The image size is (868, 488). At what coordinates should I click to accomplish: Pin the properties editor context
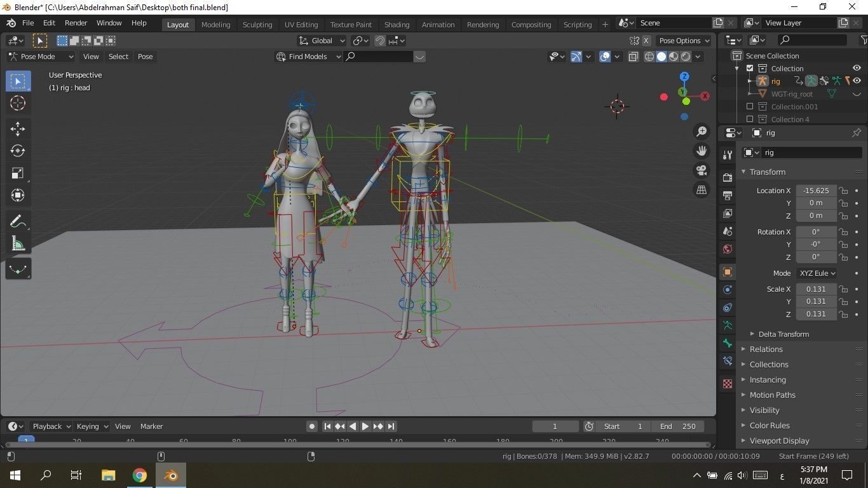tap(857, 133)
